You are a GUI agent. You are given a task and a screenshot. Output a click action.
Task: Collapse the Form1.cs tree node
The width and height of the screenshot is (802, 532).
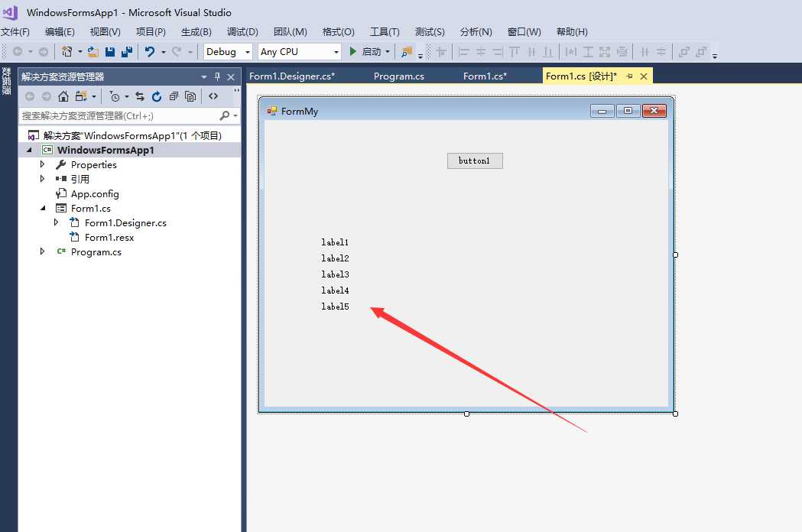[x=43, y=208]
